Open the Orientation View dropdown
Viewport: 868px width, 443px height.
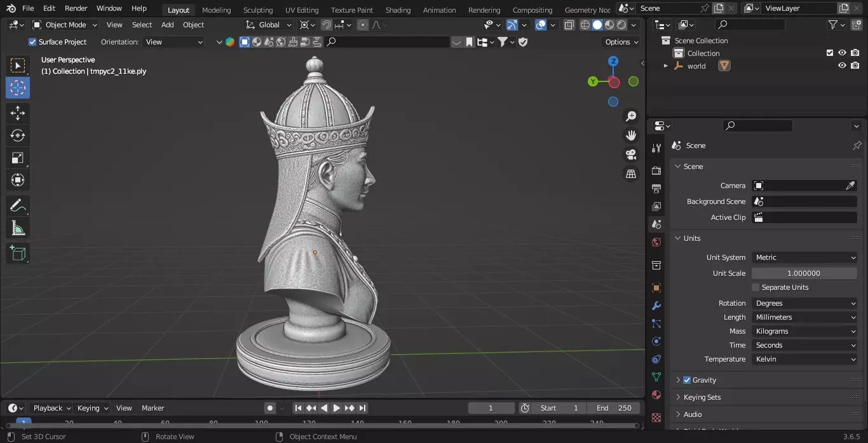click(x=173, y=42)
